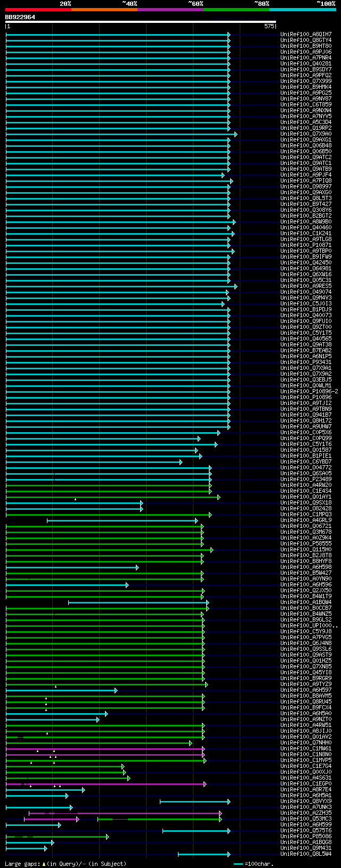
Task: Click the green ~80% legend segment
Action: tap(237, 10)
